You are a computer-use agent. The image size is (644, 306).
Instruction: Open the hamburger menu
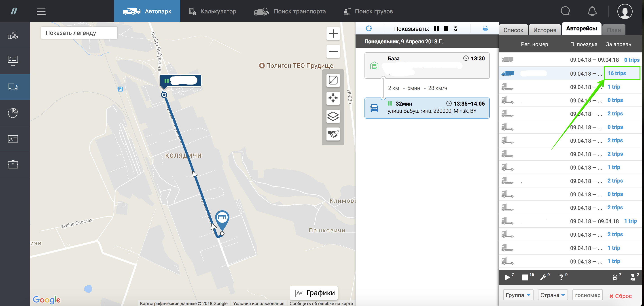[41, 11]
